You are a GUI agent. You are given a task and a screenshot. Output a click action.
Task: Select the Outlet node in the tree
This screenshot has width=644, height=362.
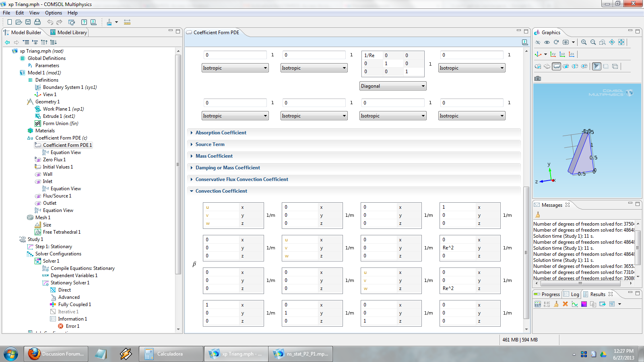pyautogui.click(x=50, y=203)
